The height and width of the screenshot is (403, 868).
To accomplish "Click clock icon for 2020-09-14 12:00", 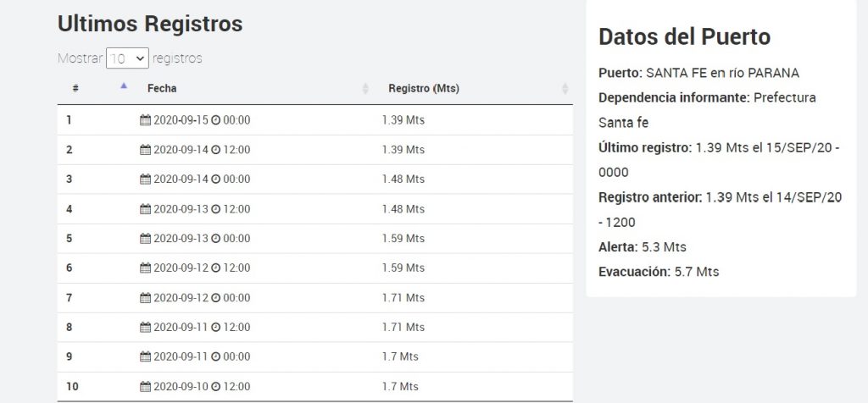I will click(215, 150).
